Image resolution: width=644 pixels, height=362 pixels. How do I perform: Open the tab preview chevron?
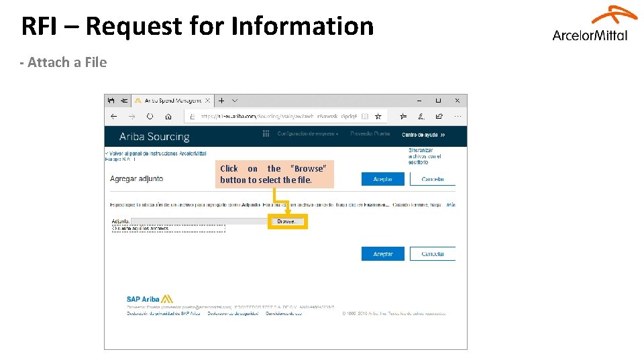tap(235, 101)
